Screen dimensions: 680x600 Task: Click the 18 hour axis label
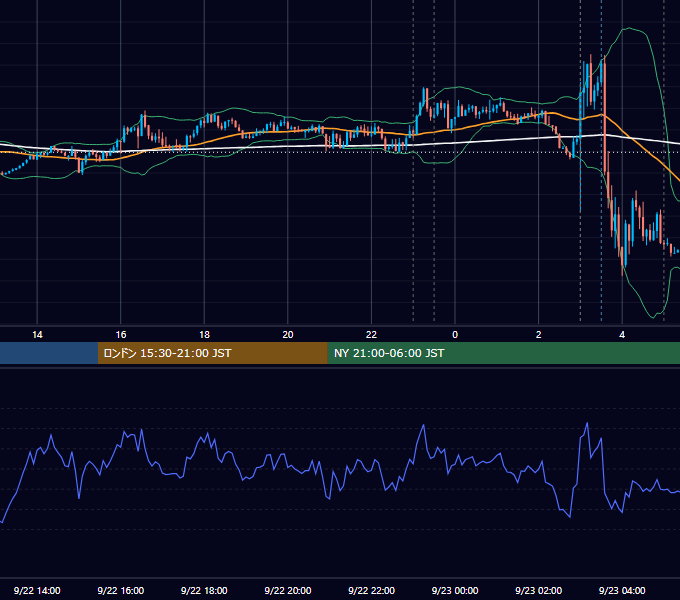(x=204, y=335)
